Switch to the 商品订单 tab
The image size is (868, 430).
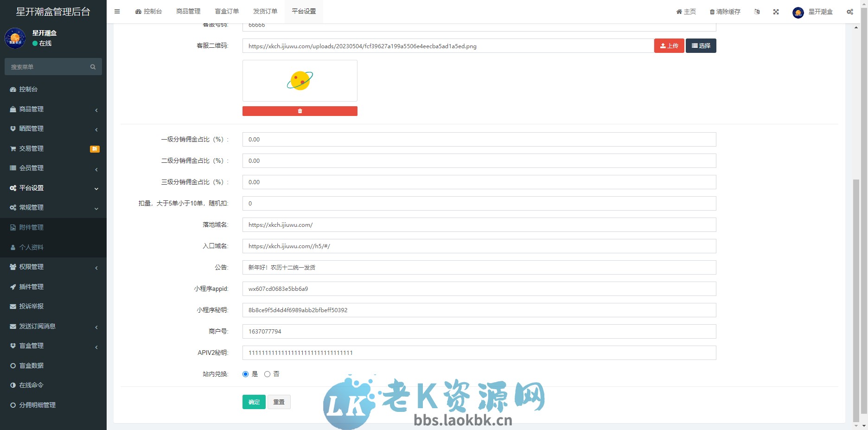[187, 11]
